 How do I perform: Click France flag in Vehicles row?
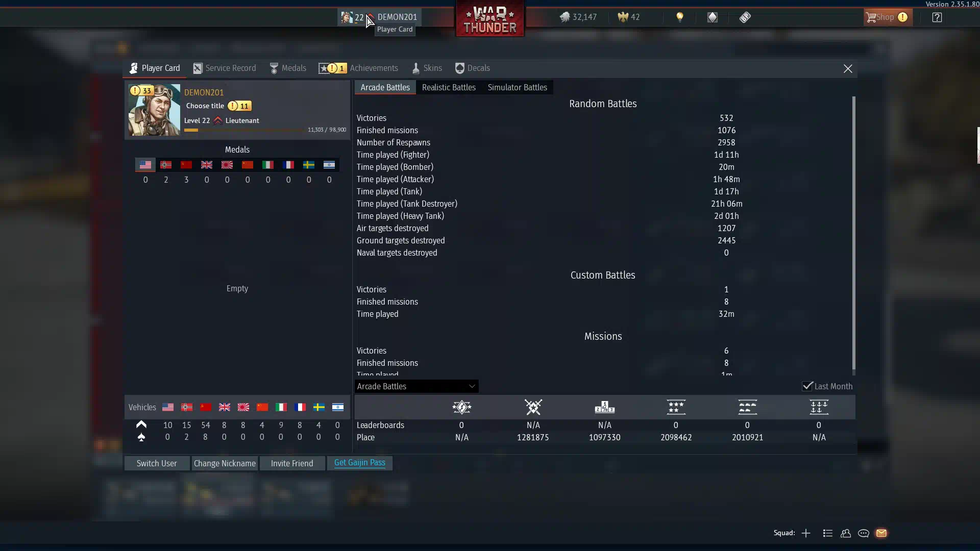pos(300,407)
